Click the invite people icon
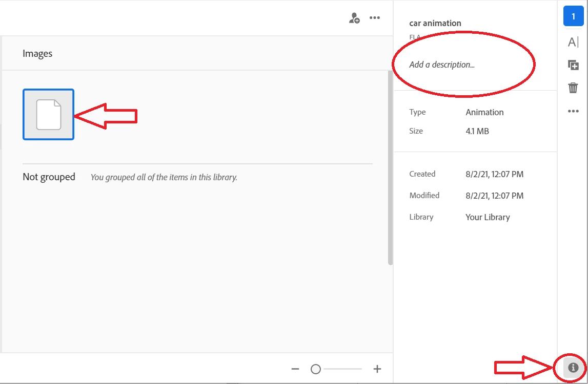The width and height of the screenshot is (588, 384). pos(354,18)
